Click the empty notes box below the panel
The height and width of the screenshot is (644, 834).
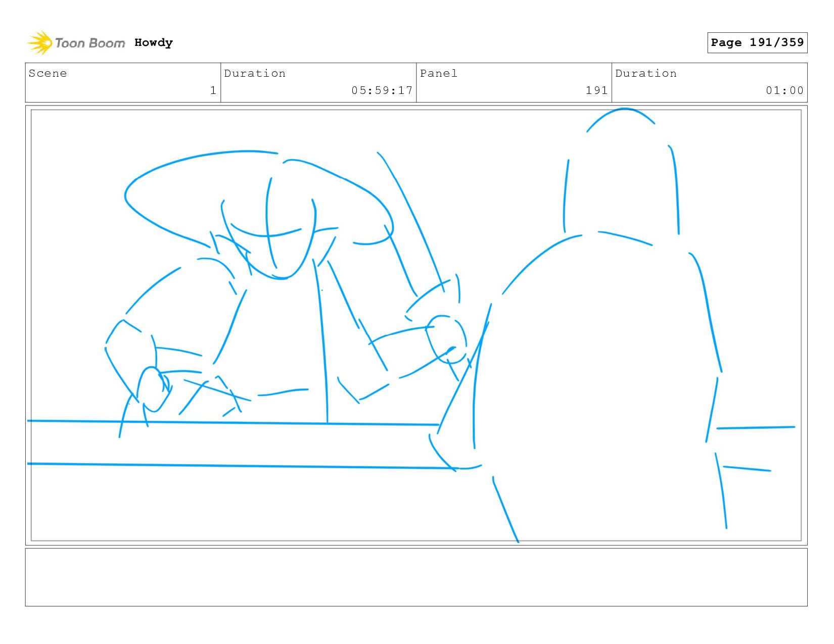[x=416, y=577]
